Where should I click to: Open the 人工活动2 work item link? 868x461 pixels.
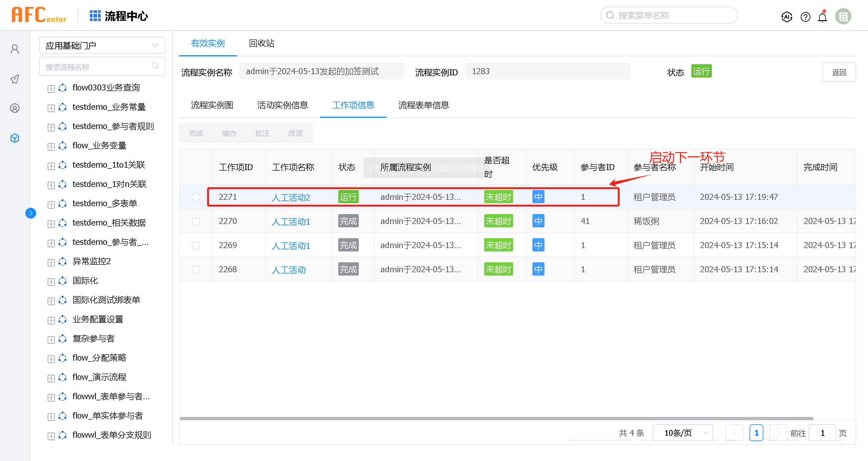click(291, 197)
